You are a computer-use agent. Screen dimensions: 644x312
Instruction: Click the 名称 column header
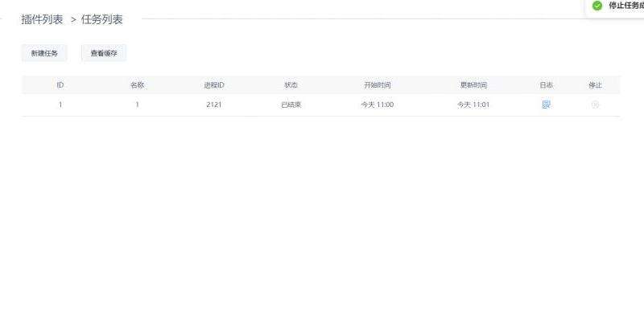click(137, 85)
